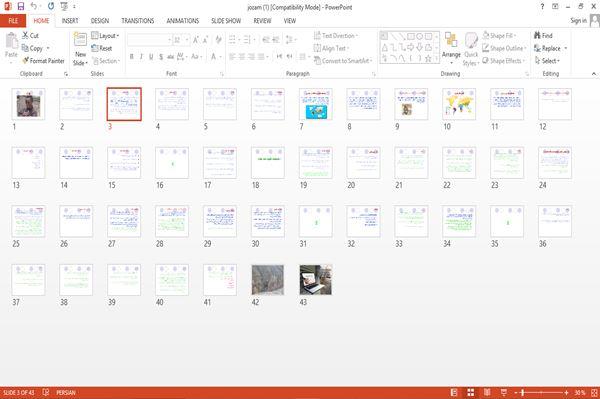Click the Cut command
The width and height of the screenshot is (600, 399).
pyautogui.click(x=30, y=36)
